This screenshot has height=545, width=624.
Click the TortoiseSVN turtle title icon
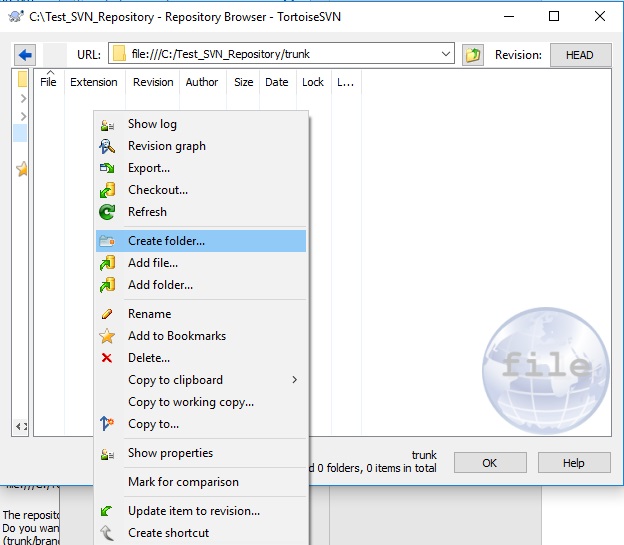pyautogui.click(x=16, y=17)
